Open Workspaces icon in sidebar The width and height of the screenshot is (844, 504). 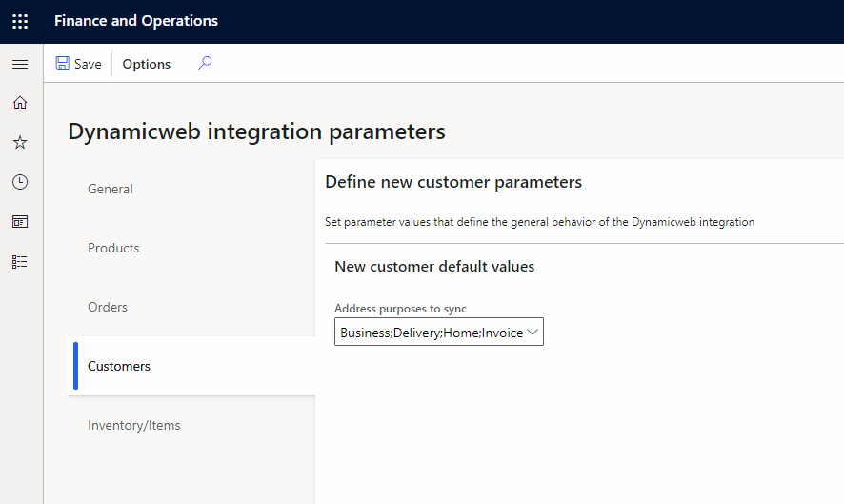click(x=20, y=221)
